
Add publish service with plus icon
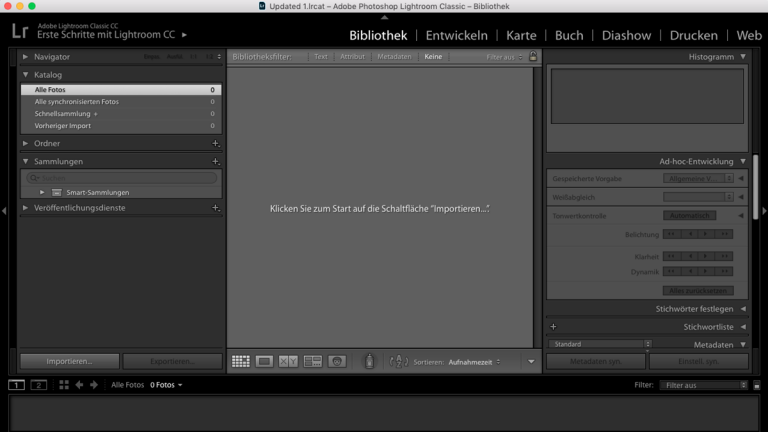(216, 208)
